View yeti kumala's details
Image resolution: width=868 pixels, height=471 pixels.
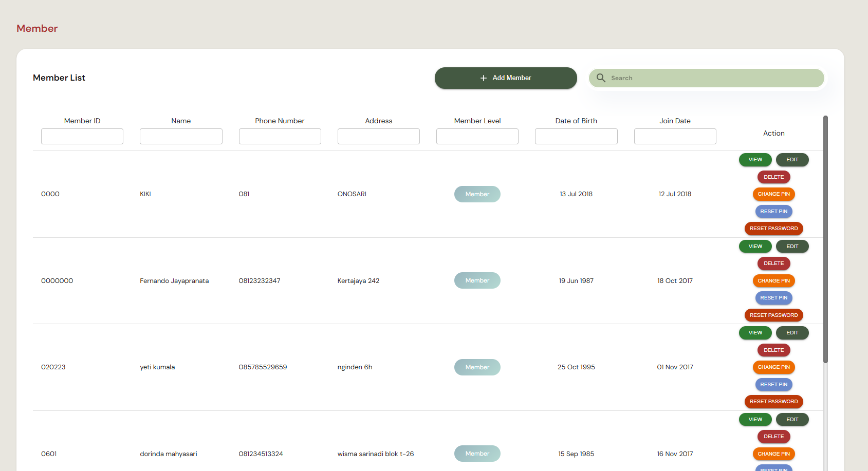pyautogui.click(x=755, y=333)
